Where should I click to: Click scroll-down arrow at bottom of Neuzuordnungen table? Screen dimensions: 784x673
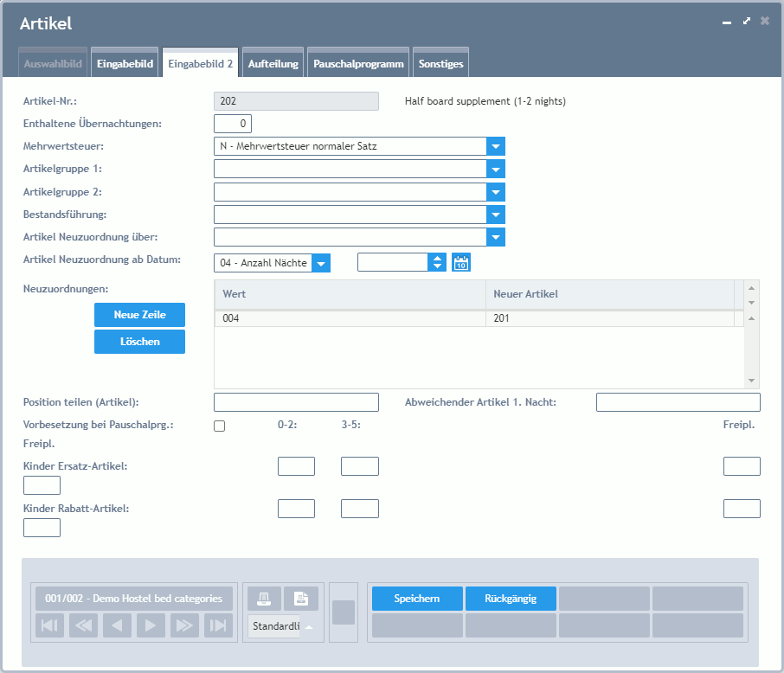point(751,381)
